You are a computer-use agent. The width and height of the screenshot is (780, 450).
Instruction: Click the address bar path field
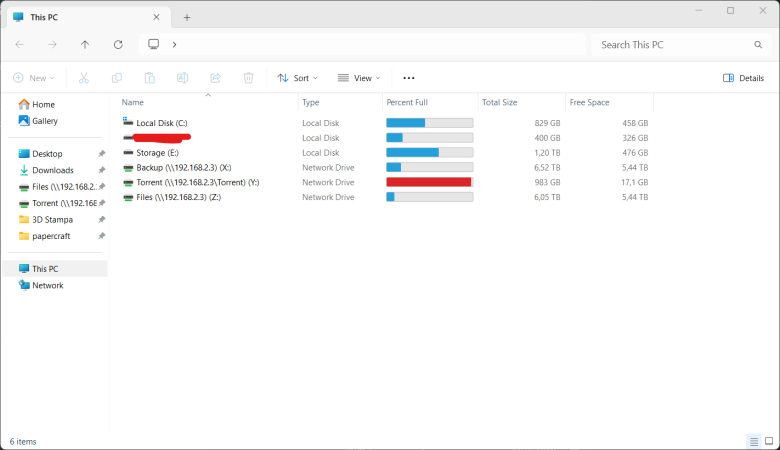click(x=362, y=45)
